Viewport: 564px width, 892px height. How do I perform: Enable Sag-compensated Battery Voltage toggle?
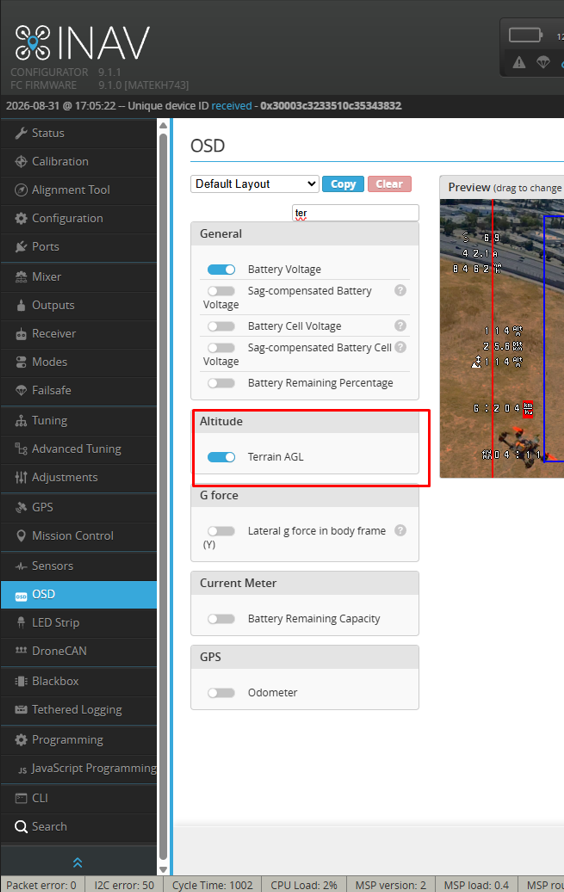(x=221, y=291)
